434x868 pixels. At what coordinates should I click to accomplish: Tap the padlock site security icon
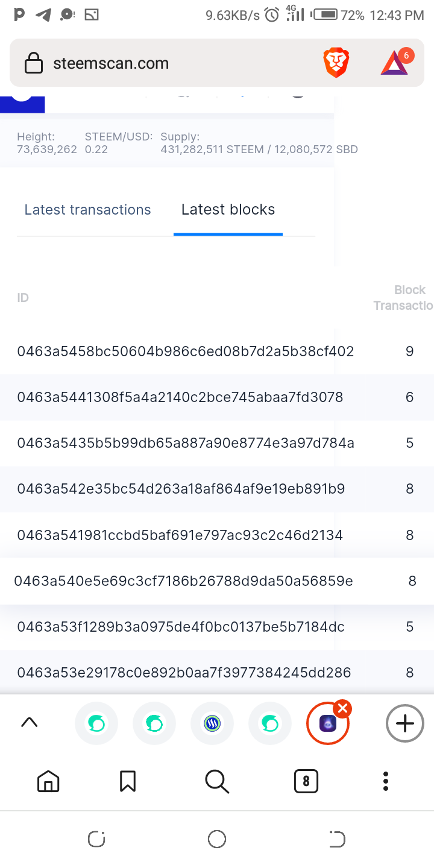[x=33, y=63]
